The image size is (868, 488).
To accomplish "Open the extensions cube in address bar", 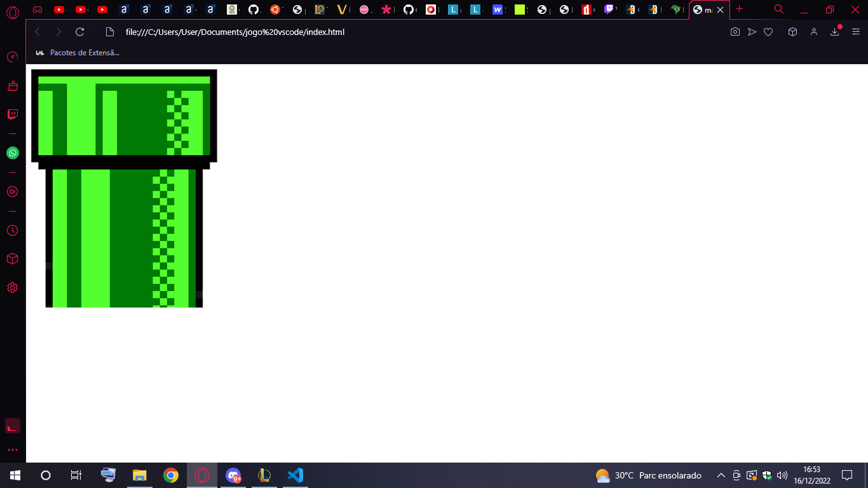I will [x=792, y=32].
